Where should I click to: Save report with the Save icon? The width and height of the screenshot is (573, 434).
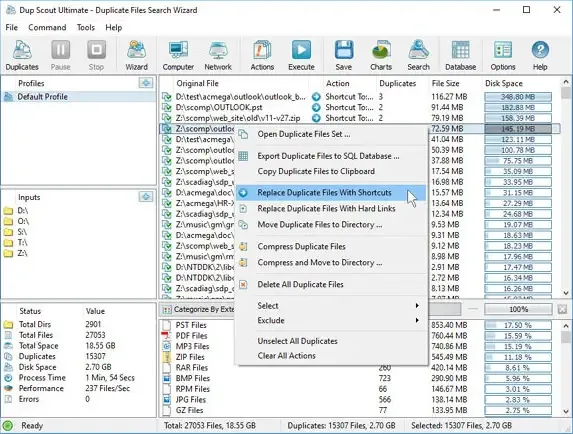click(x=344, y=55)
